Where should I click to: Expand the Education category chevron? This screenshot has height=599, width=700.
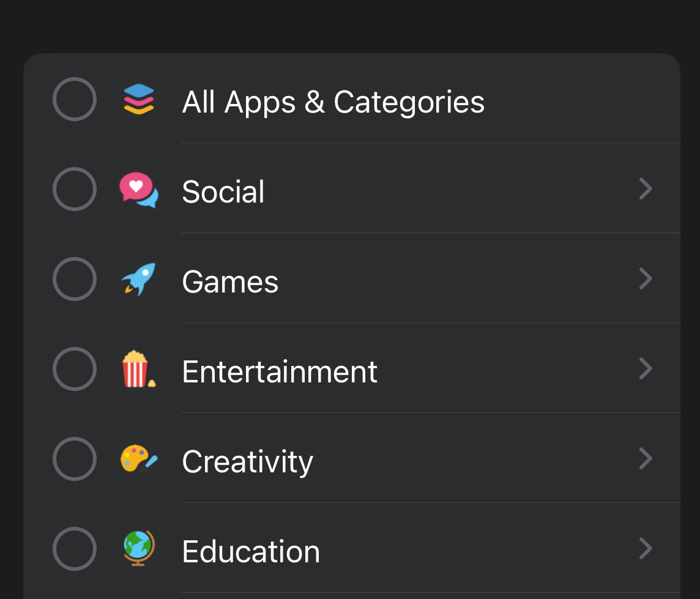click(645, 549)
